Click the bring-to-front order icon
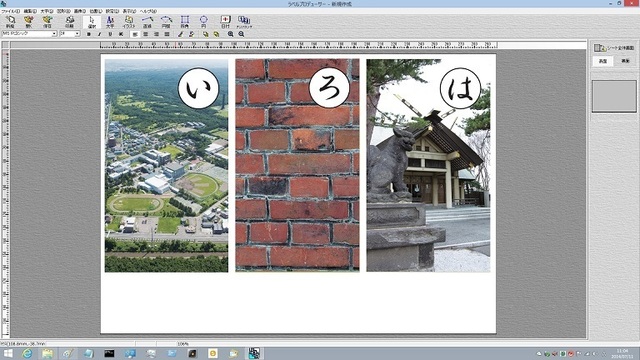Viewport: 640px width, 360px height. (206, 34)
